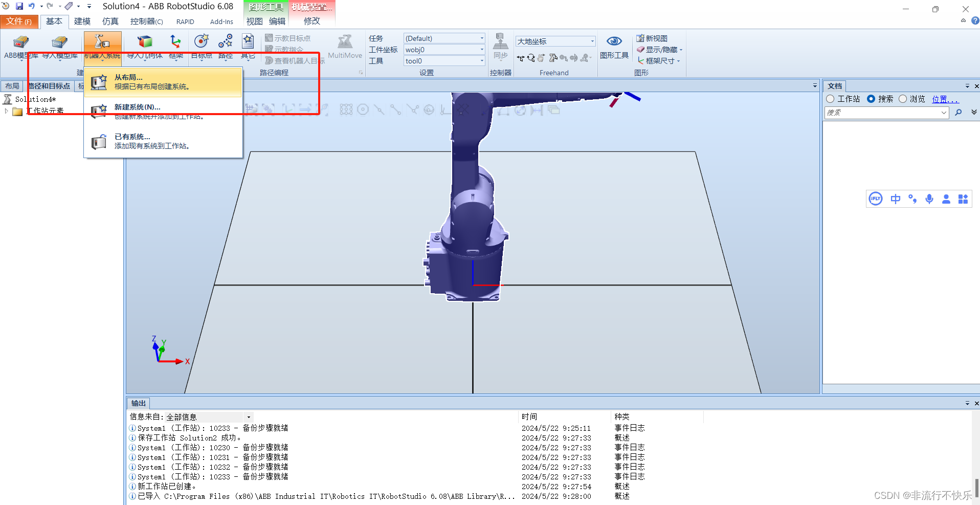
Task: Choose 新建系统(N)... from the menu
Action: click(163, 112)
